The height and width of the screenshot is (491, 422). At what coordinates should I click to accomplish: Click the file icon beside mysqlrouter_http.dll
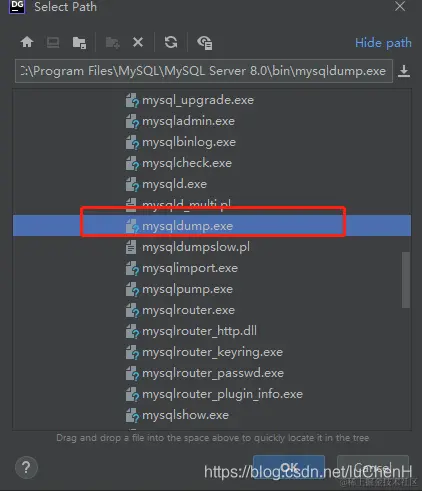132,331
